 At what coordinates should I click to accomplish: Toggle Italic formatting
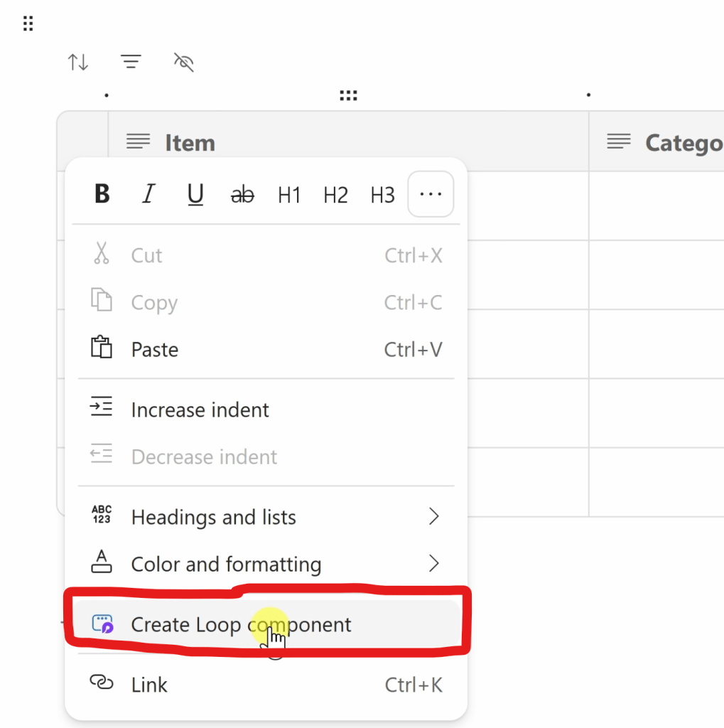148,194
